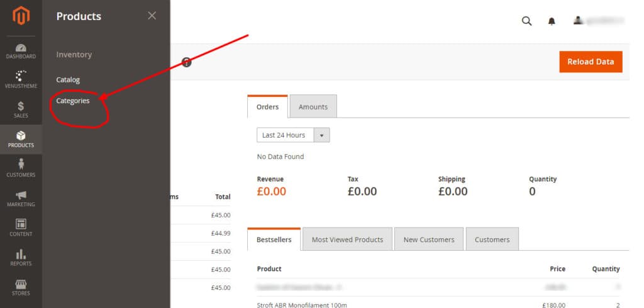
Task: Open the Customers sidebar menu
Action: coord(21,168)
